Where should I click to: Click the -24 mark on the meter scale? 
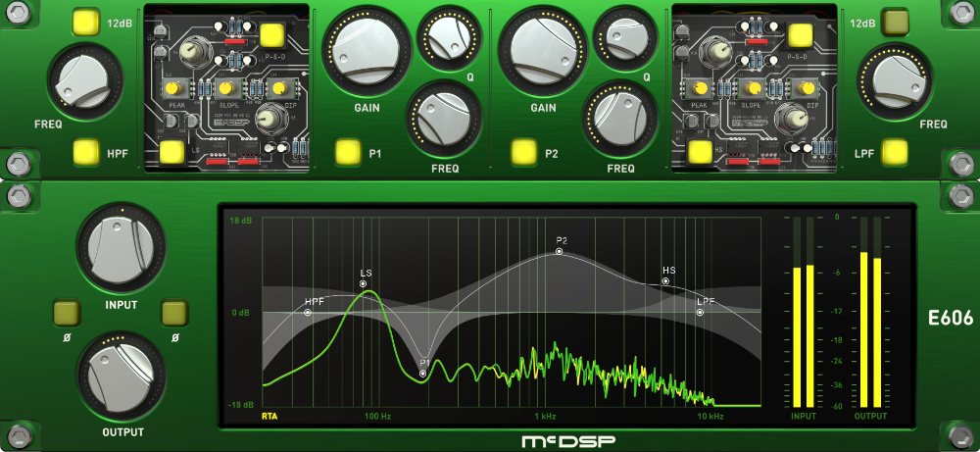tap(837, 362)
